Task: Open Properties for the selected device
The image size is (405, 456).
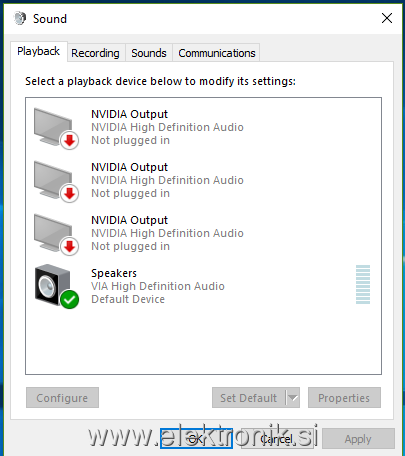Action: click(x=344, y=397)
